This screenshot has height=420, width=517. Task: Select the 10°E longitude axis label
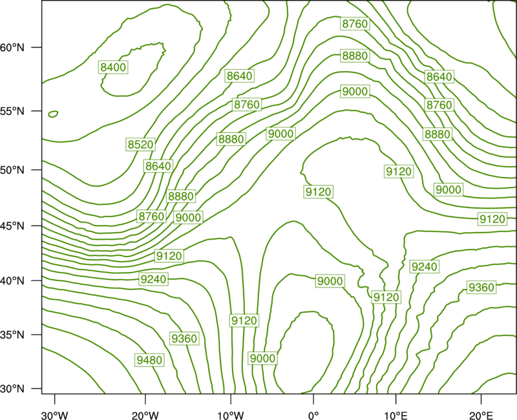[x=396, y=415]
